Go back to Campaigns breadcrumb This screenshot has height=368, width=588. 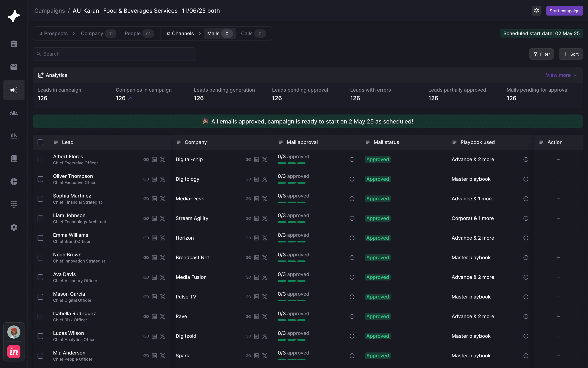[50, 11]
